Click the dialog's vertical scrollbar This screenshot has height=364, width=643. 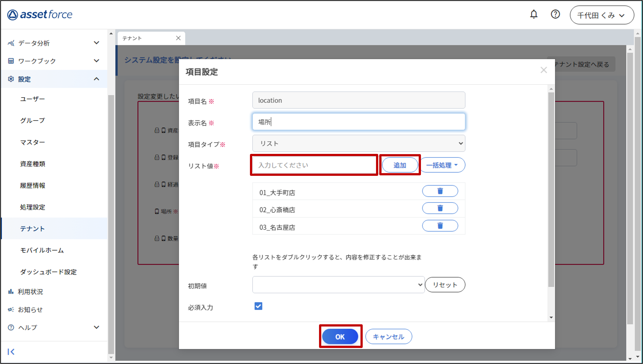click(x=551, y=190)
